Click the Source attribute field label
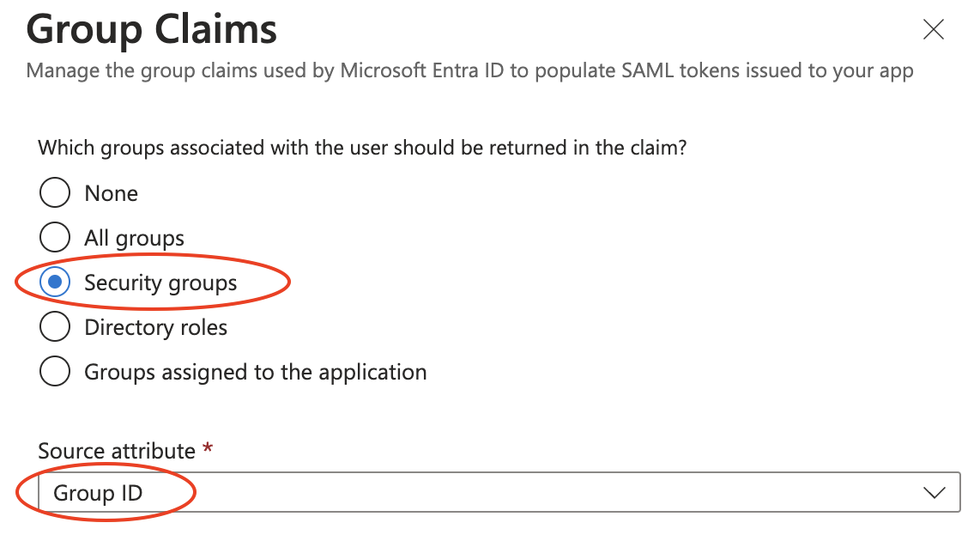The width and height of the screenshot is (980, 541). coord(117,451)
